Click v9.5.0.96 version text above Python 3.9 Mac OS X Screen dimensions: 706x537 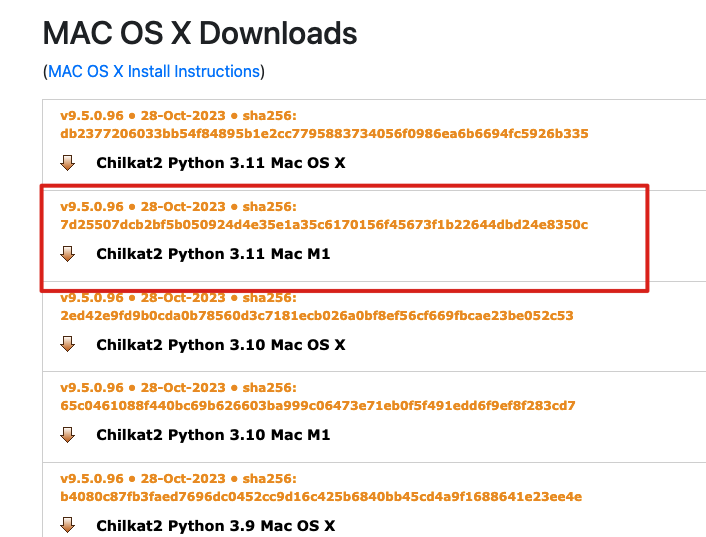pyautogui.click(x=92, y=479)
